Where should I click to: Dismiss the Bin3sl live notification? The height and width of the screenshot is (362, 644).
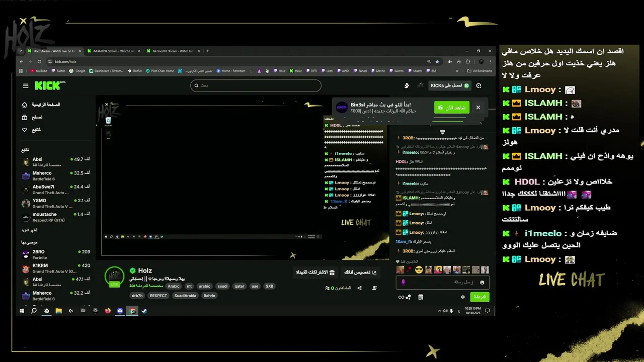click(x=478, y=108)
